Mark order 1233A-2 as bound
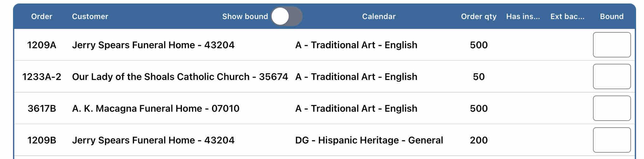 (x=611, y=76)
